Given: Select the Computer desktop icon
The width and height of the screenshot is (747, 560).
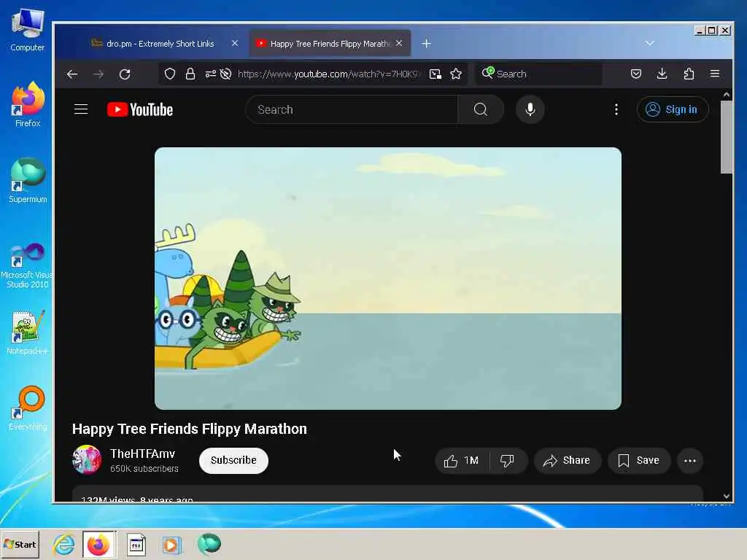Looking at the screenshot, I should point(27,30).
